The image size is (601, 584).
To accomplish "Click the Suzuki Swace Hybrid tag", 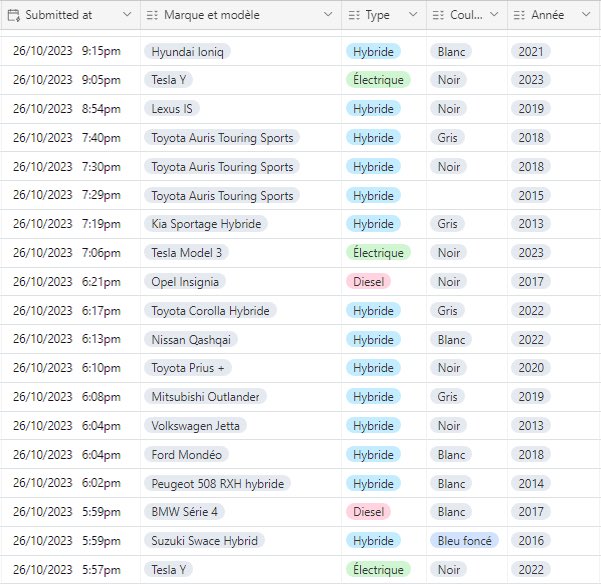I will 204,541.
